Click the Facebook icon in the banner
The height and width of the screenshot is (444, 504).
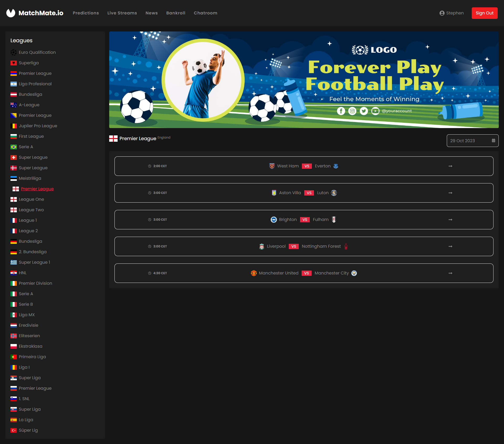(x=341, y=111)
